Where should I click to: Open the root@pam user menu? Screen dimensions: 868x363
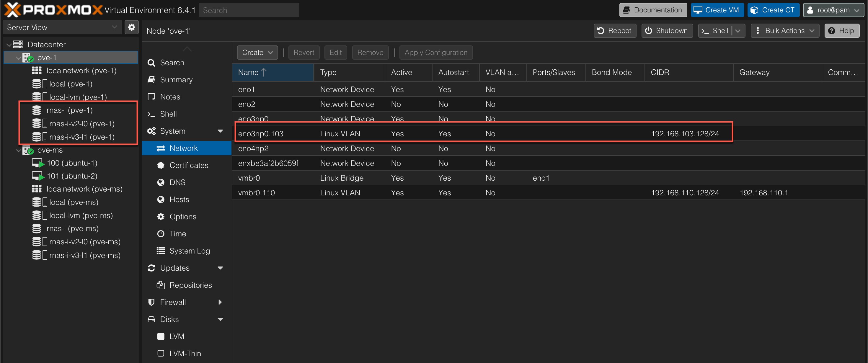pyautogui.click(x=833, y=10)
